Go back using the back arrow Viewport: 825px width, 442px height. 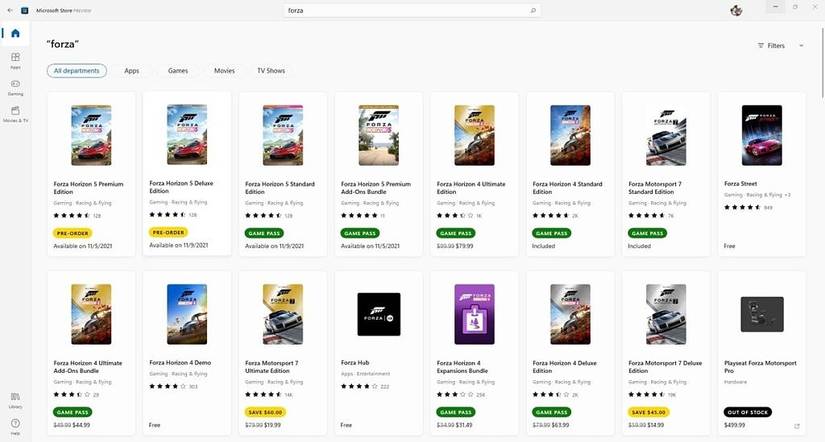[x=10, y=10]
